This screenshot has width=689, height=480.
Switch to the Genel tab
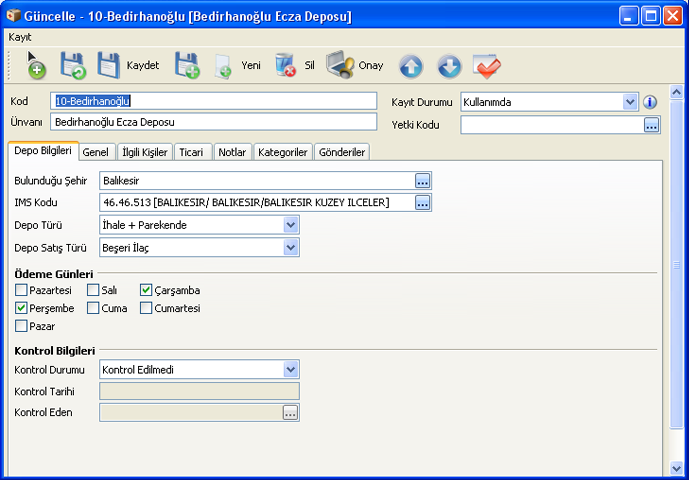(96, 152)
